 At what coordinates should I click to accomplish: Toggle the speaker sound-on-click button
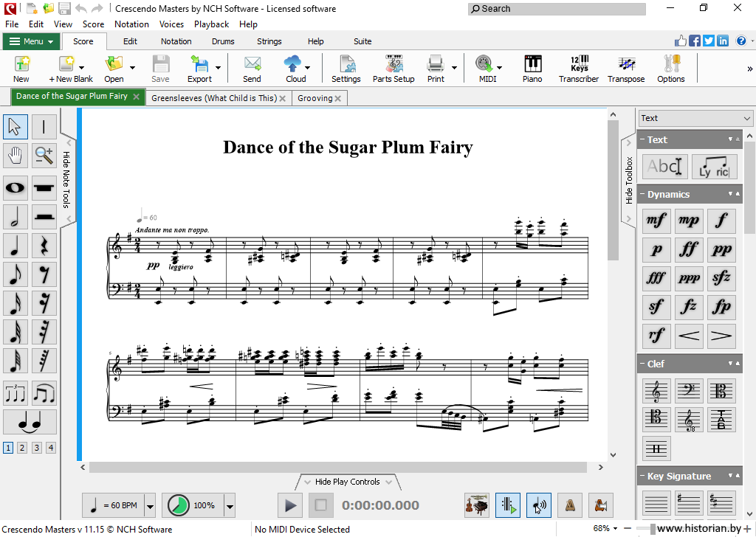[539, 505]
